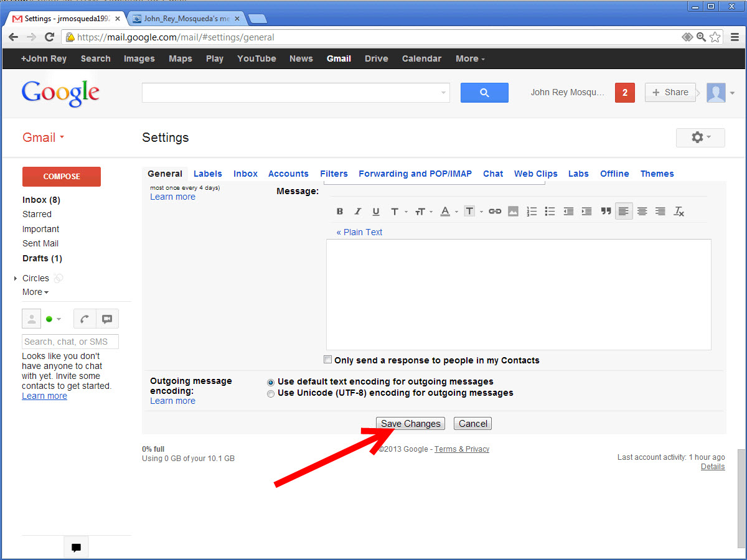
Task: Bookmark page with star icon
Action: pos(715,37)
